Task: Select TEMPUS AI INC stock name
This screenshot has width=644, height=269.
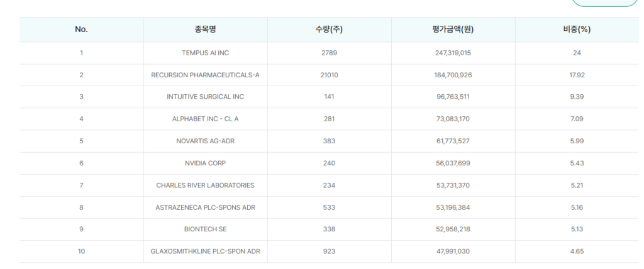Action: click(x=206, y=53)
